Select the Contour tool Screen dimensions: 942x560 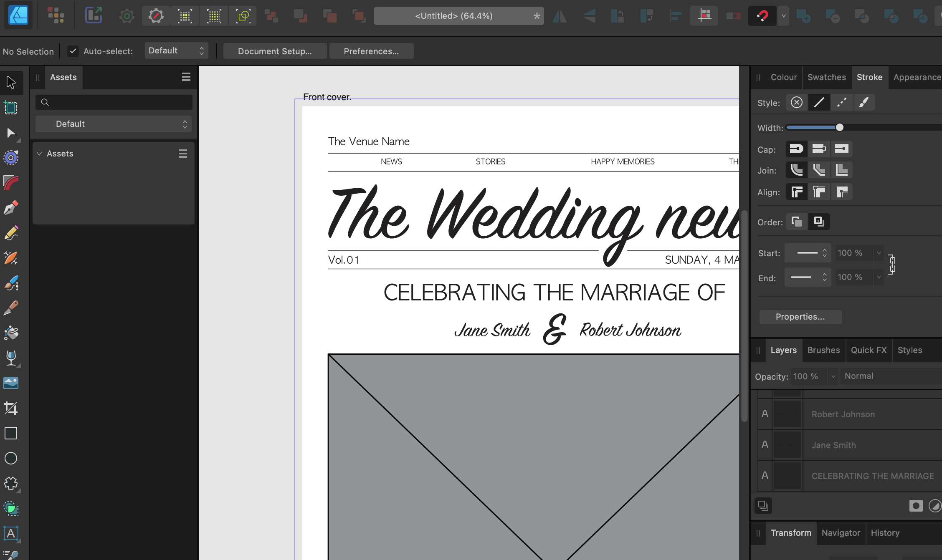[x=11, y=158]
